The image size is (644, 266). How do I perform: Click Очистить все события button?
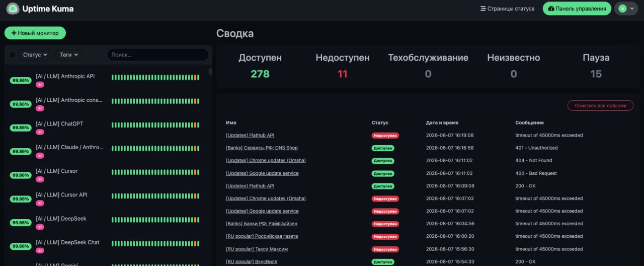pos(600,105)
